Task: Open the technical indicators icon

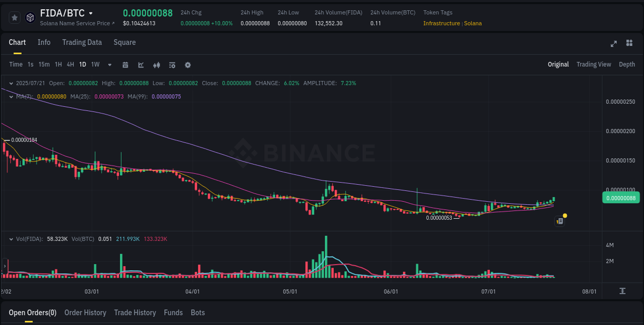Action: 172,64
